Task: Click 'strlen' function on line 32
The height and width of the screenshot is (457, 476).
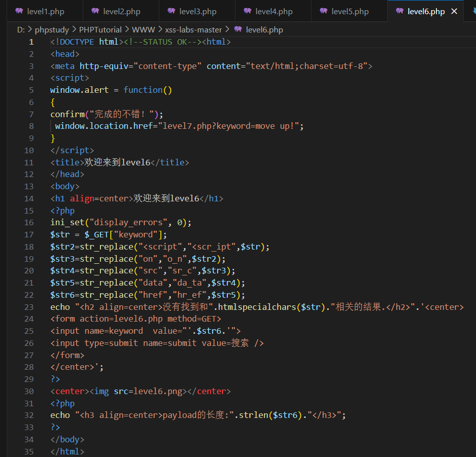Action: pyautogui.click(x=254, y=415)
